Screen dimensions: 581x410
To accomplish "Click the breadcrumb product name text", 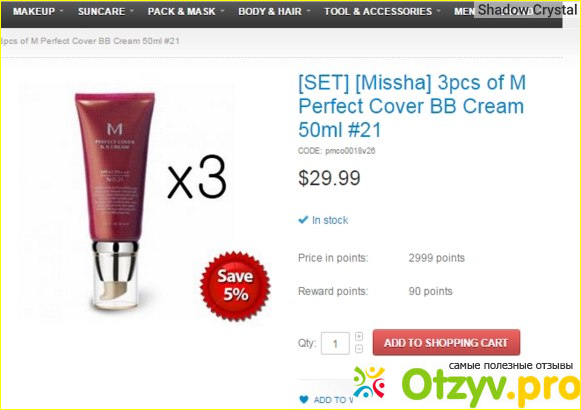I will click(90, 41).
